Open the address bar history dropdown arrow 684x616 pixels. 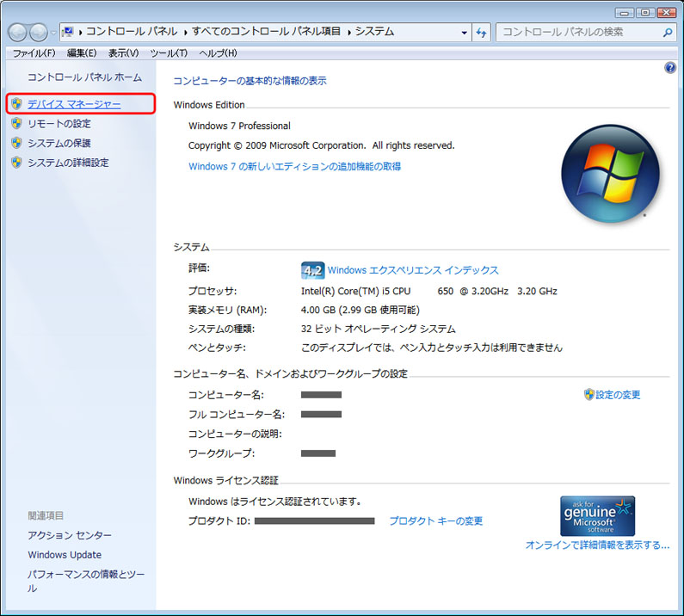tap(464, 33)
